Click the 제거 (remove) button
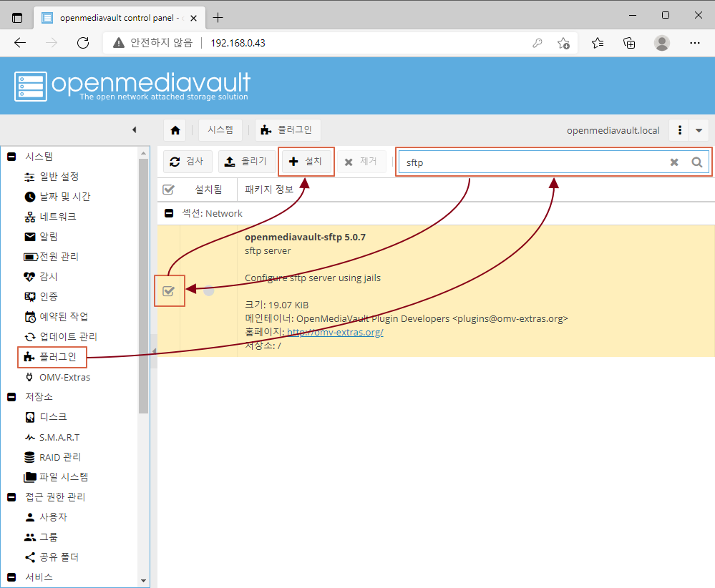This screenshot has width=715, height=588. pyautogui.click(x=361, y=162)
